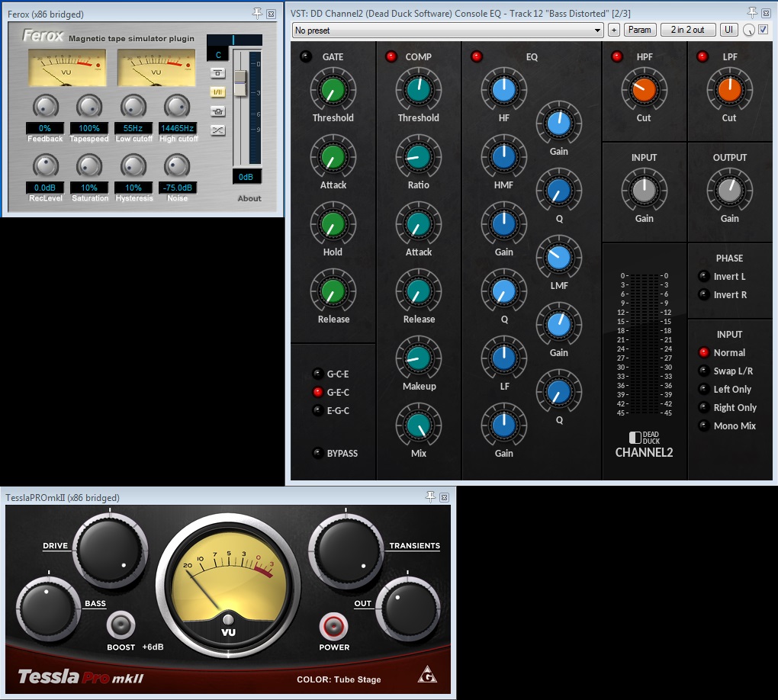Click the Ferox Low cutoff 55Hz value

tap(133, 129)
